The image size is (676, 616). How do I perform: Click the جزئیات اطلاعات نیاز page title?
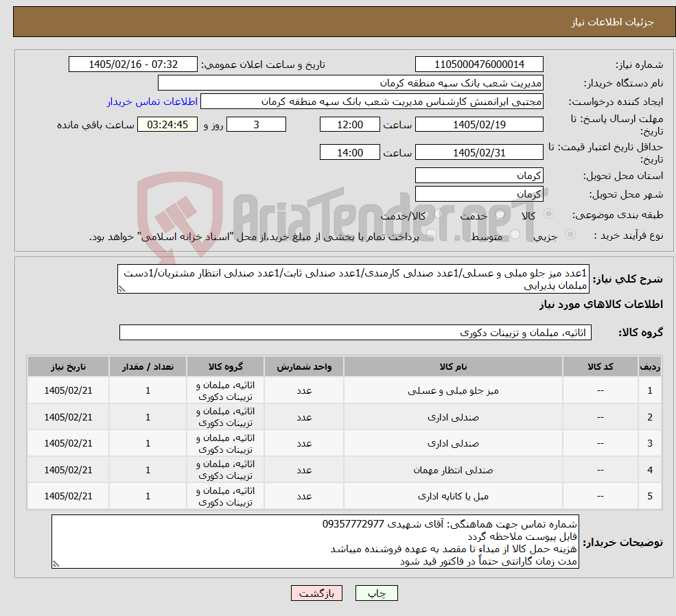click(613, 22)
